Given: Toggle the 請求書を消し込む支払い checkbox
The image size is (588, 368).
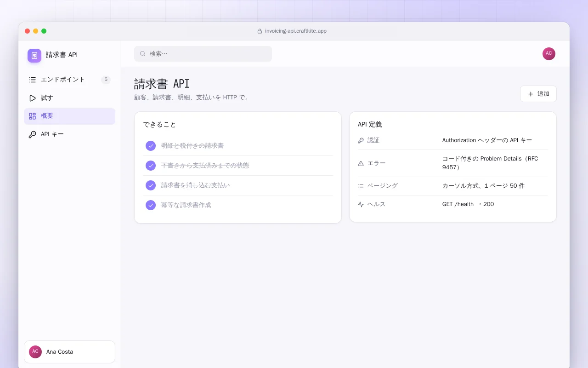Looking at the screenshot, I should point(151,185).
